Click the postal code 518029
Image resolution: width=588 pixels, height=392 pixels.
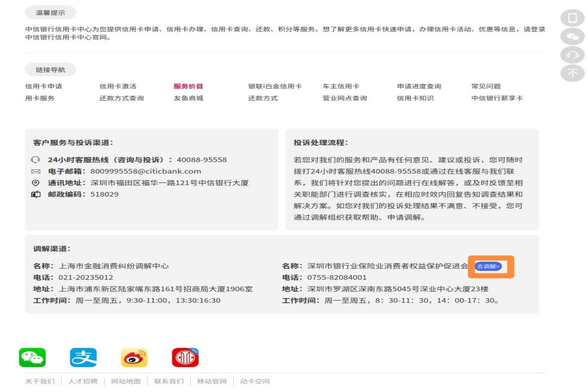[x=104, y=194]
